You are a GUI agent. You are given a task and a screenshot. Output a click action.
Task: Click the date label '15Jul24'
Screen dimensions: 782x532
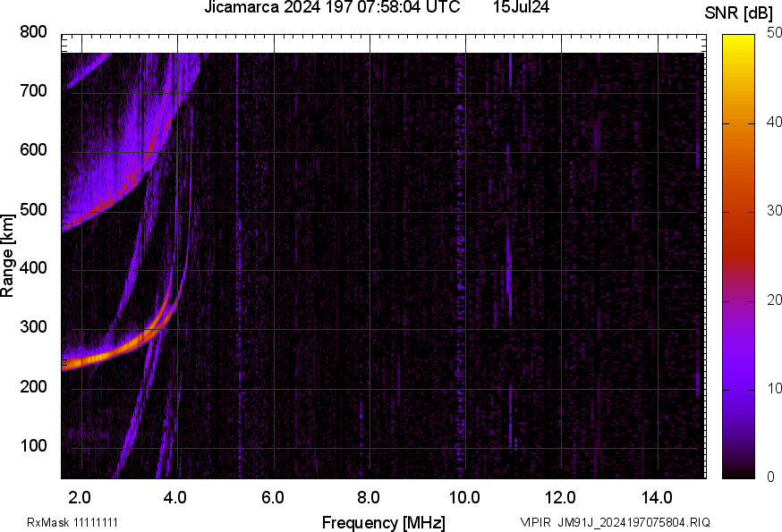[521, 7]
